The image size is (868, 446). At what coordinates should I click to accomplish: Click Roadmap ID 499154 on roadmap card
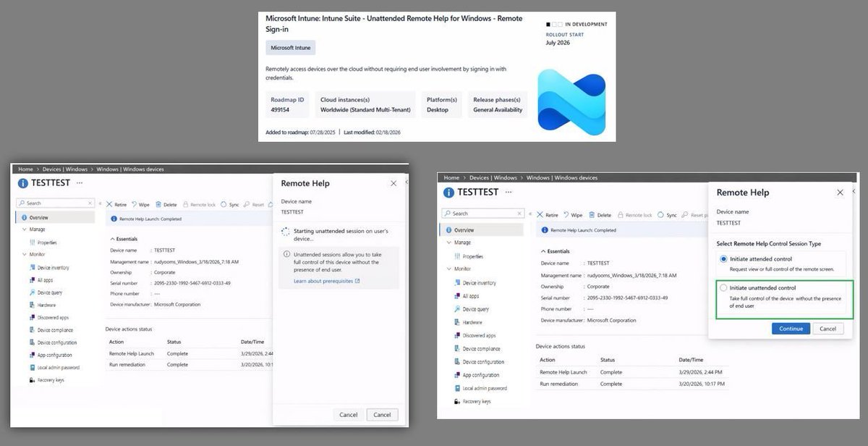pos(288,105)
